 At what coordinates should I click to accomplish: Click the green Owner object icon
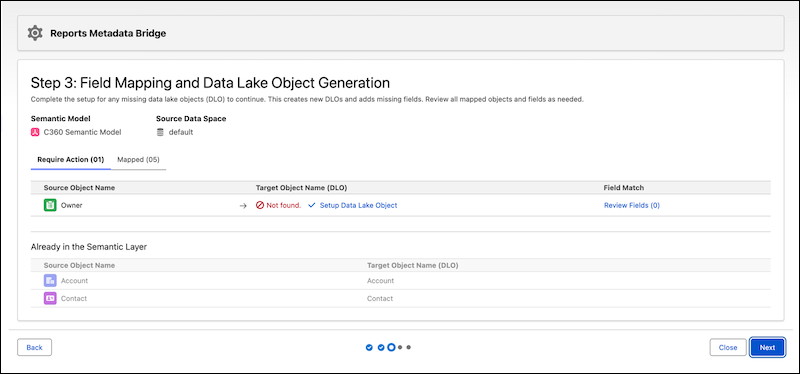50,205
